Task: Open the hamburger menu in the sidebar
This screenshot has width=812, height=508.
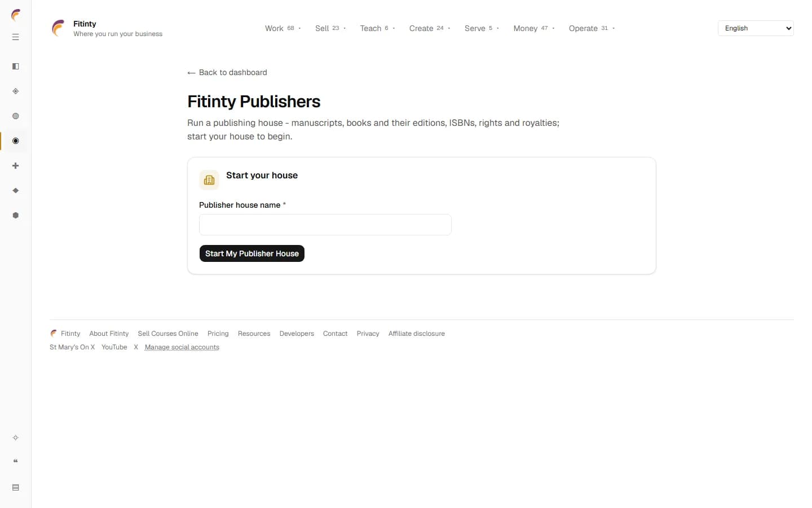Action: 16,37
